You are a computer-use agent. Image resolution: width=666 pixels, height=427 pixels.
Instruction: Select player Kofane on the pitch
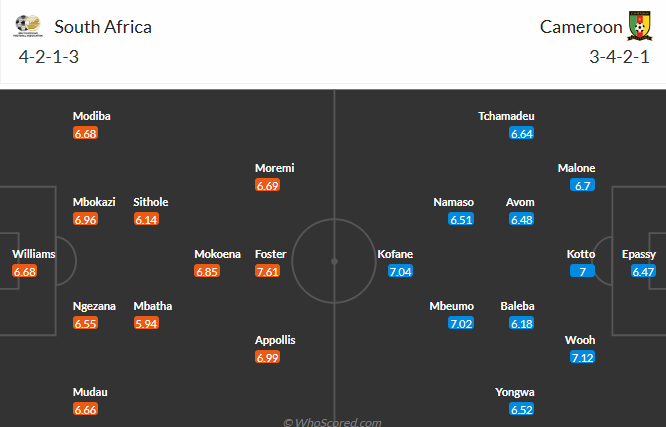coord(395,254)
